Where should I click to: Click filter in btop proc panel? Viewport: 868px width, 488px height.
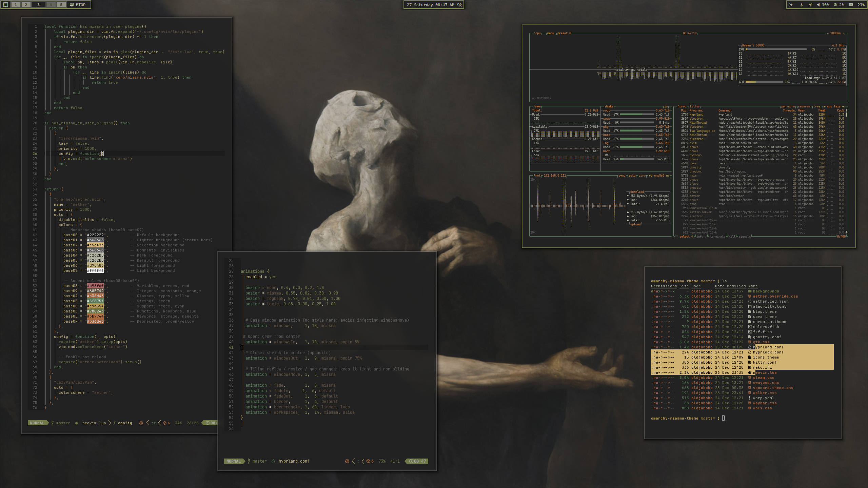point(694,106)
